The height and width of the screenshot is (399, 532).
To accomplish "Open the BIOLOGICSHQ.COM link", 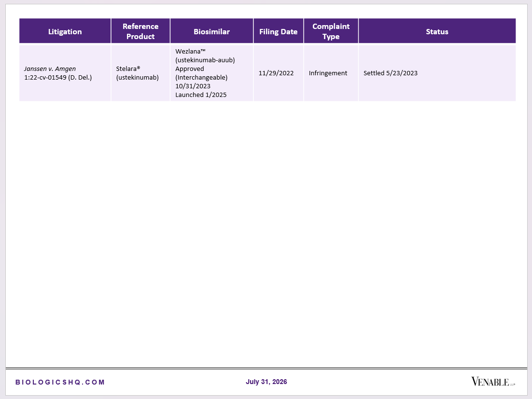I will pyautogui.click(x=60, y=382).
